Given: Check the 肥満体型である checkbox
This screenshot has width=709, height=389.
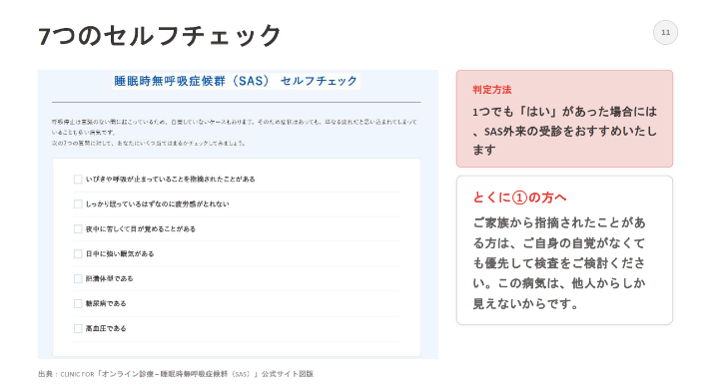Looking at the screenshot, I should [x=78, y=279].
